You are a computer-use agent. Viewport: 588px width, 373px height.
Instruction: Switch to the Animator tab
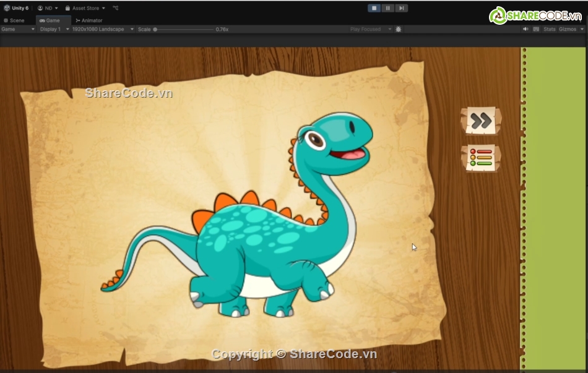(x=89, y=20)
